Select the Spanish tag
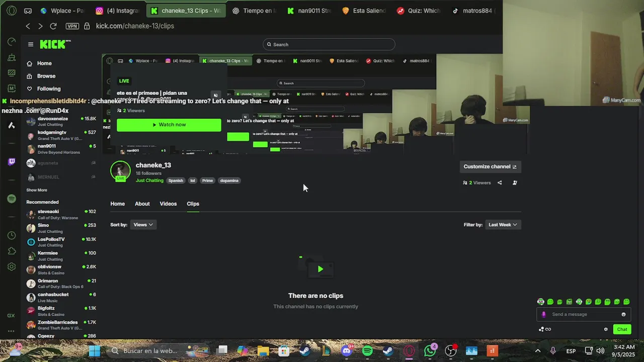644x362 pixels. tap(176, 180)
